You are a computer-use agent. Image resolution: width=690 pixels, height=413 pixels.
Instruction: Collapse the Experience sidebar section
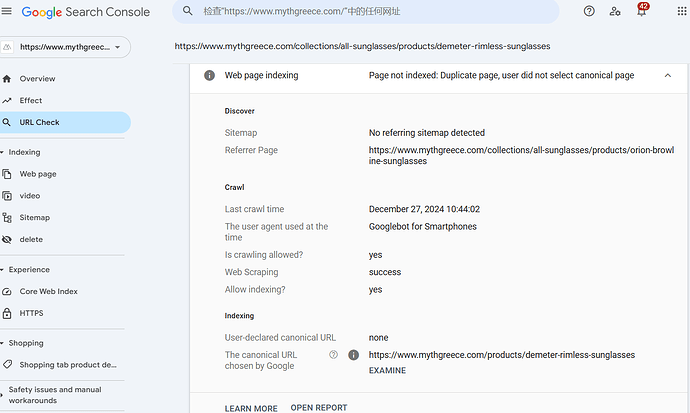click(x=4, y=270)
